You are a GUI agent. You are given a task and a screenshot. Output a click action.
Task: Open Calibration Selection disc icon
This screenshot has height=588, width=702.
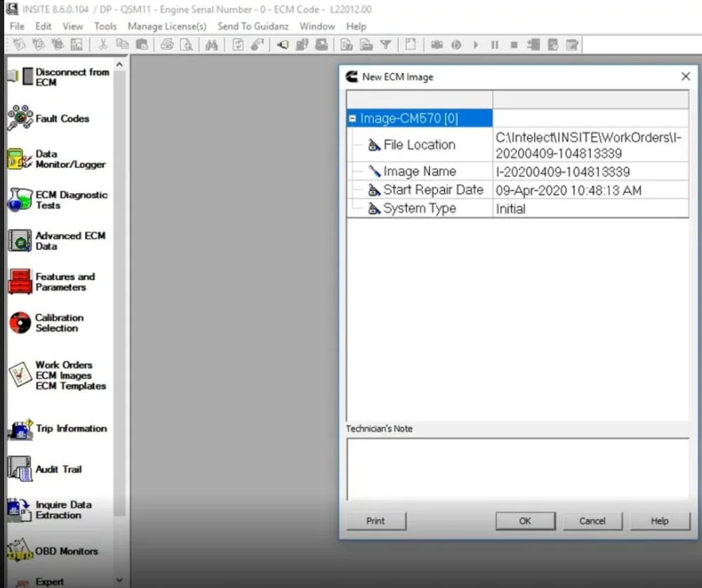[x=20, y=323]
